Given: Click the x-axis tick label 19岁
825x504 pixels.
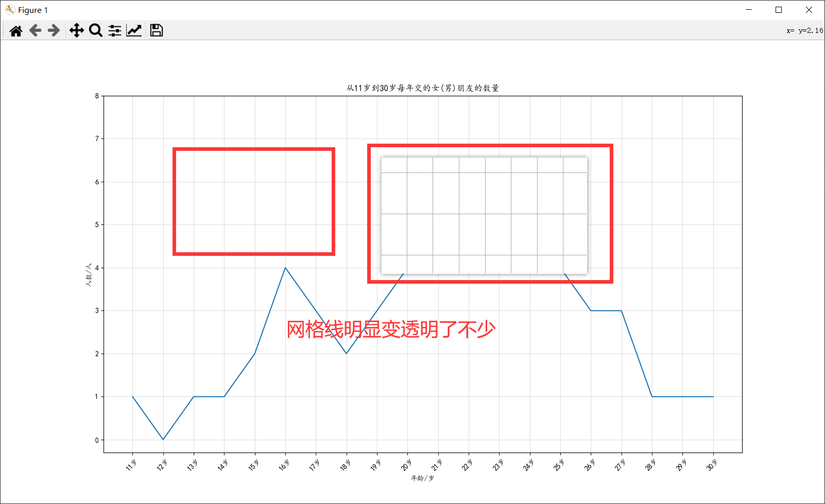Looking at the screenshot, I should coord(376,465).
